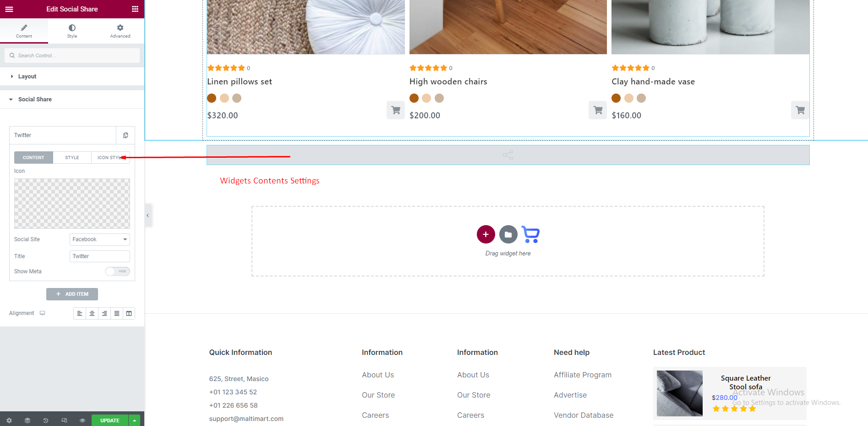Click the ADD ITEM button
The image size is (868, 426).
(72, 294)
